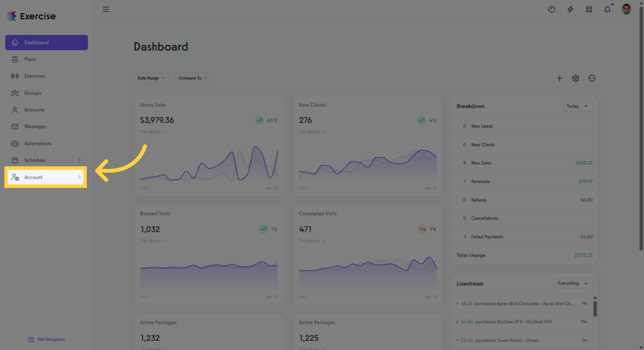Open the apps grid icon
The width and height of the screenshot is (644, 350).
tap(589, 9)
